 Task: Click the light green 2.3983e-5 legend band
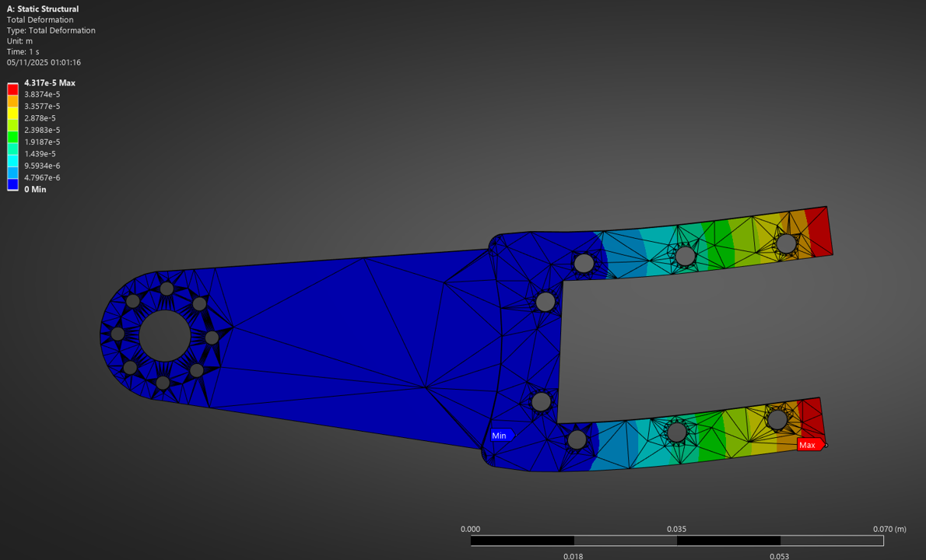pos(11,124)
